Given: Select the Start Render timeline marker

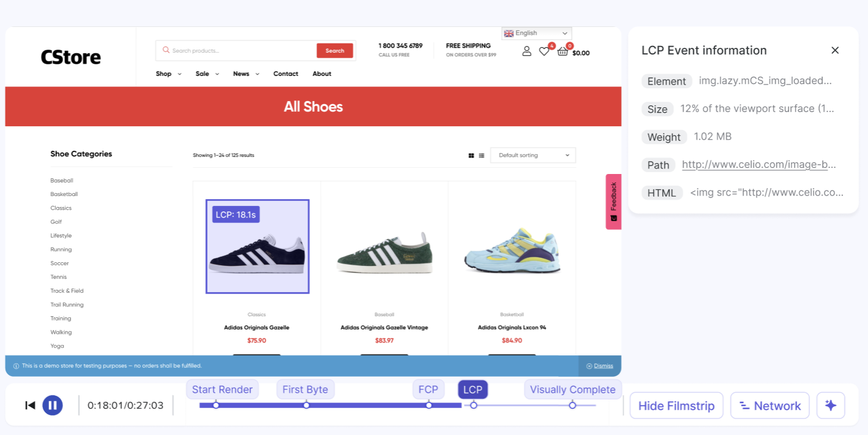Looking at the screenshot, I should pos(222,390).
